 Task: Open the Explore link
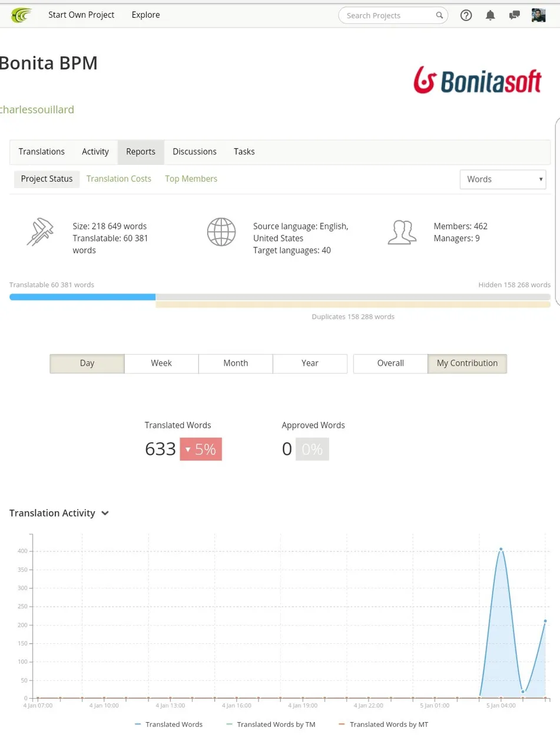pyautogui.click(x=145, y=15)
